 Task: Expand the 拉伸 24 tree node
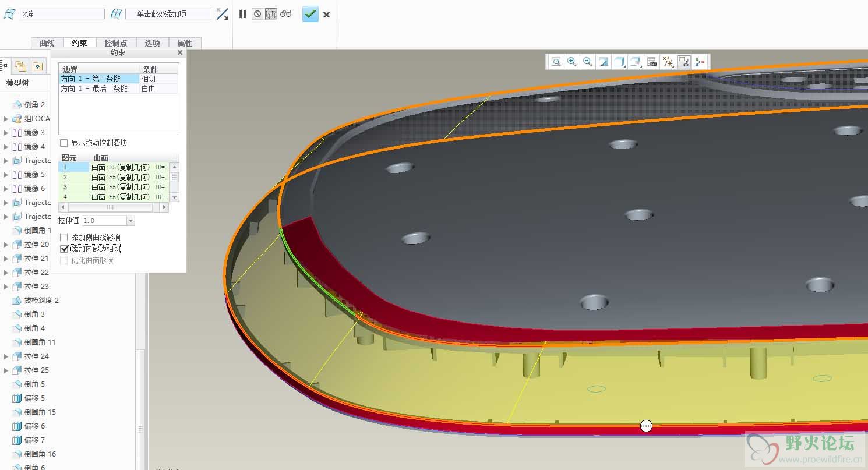point(6,356)
